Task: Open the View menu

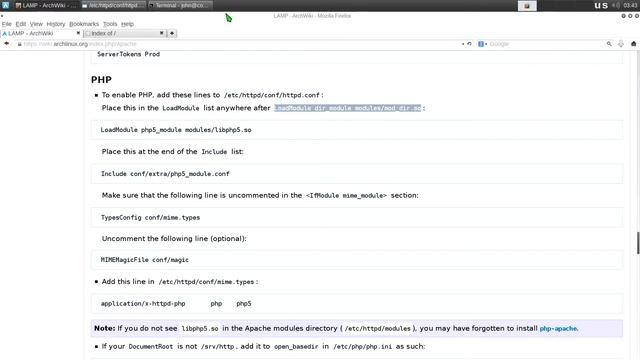Action: (36, 24)
